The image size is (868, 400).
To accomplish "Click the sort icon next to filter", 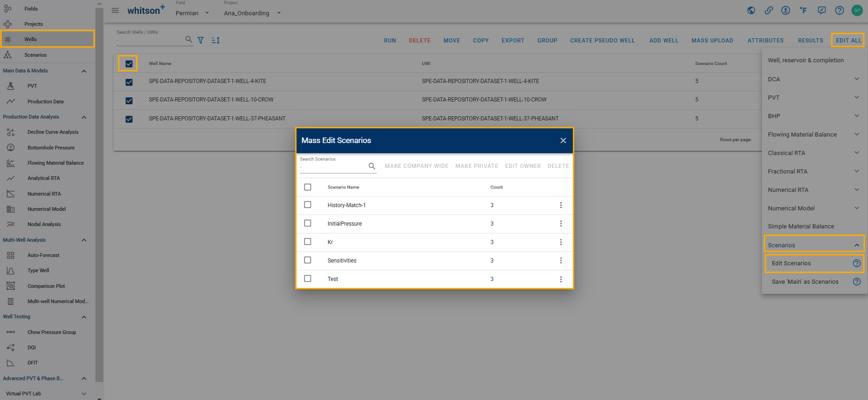I will click(x=215, y=41).
